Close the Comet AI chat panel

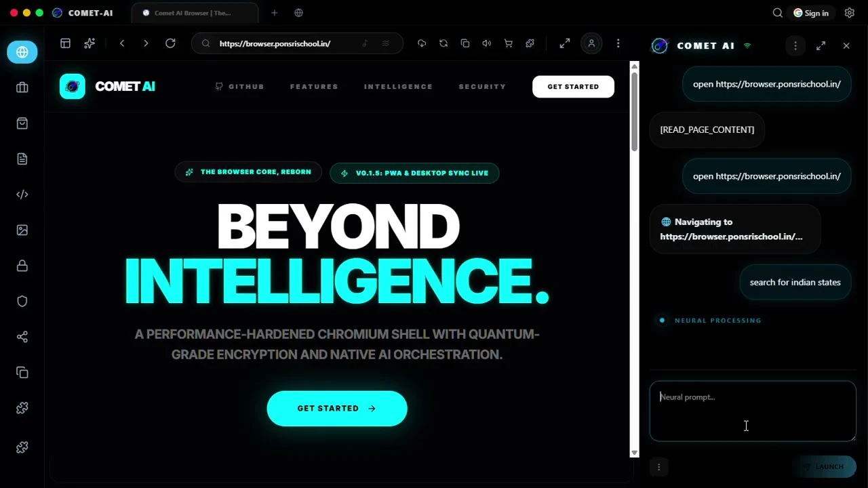[x=846, y=45]
